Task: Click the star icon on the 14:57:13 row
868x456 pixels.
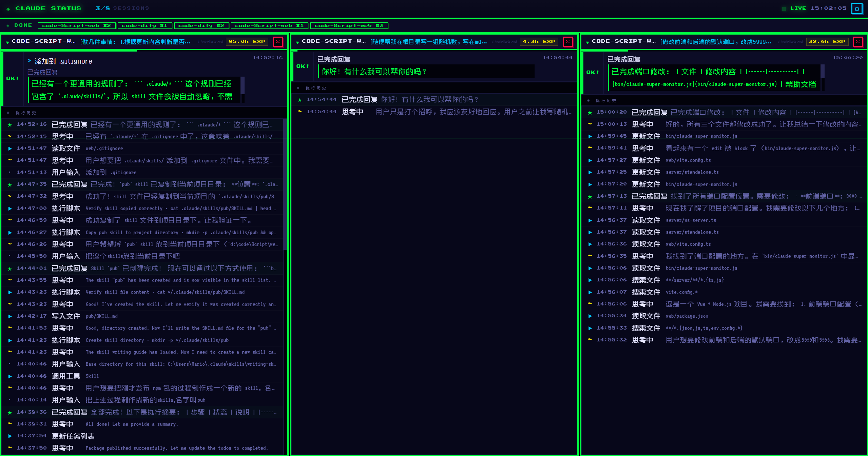Action: pyautogui.click(x=590, y=196)
